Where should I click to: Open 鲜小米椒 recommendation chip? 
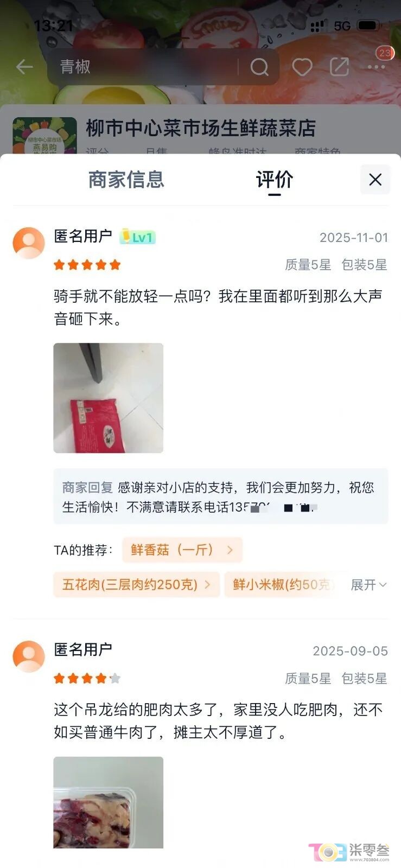point(283,585)
